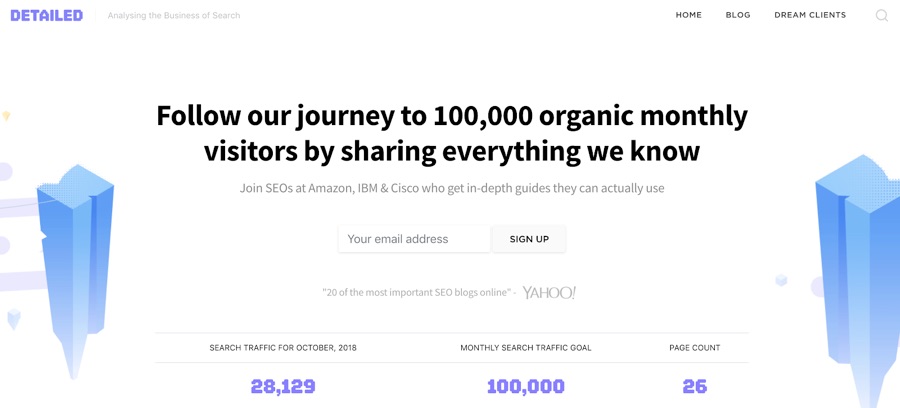Image resolution: width=900 pixels, height=408 pixels.
Task: Open the search magnifier icon
Action: [x=881, y=15]
